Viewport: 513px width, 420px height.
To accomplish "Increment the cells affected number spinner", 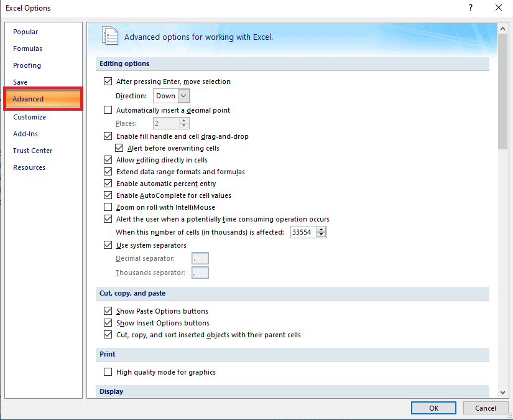I will [321, 229].
